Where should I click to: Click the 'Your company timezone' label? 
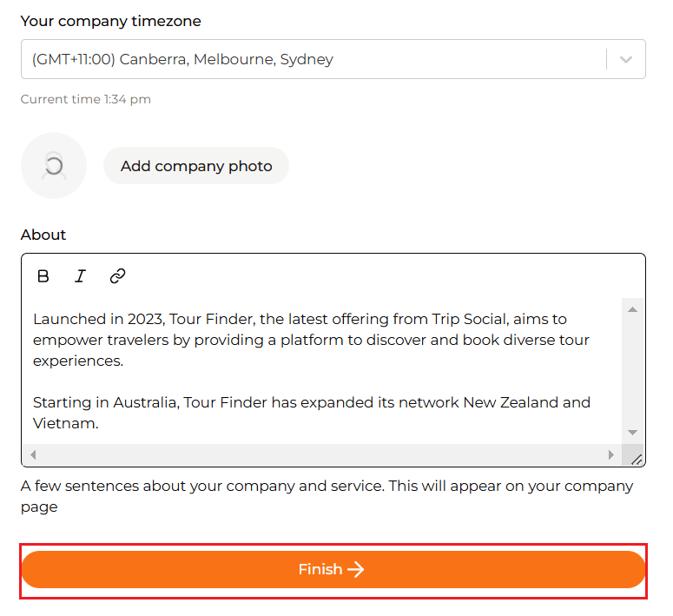[x=111, y=21]
